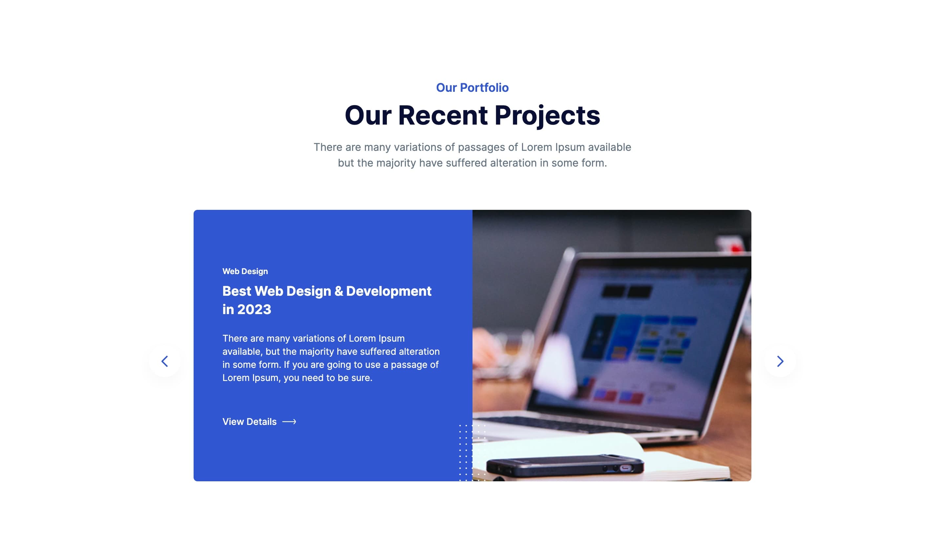
Task: Click the horizontal arrow in View Details
Action: point(289,421)
